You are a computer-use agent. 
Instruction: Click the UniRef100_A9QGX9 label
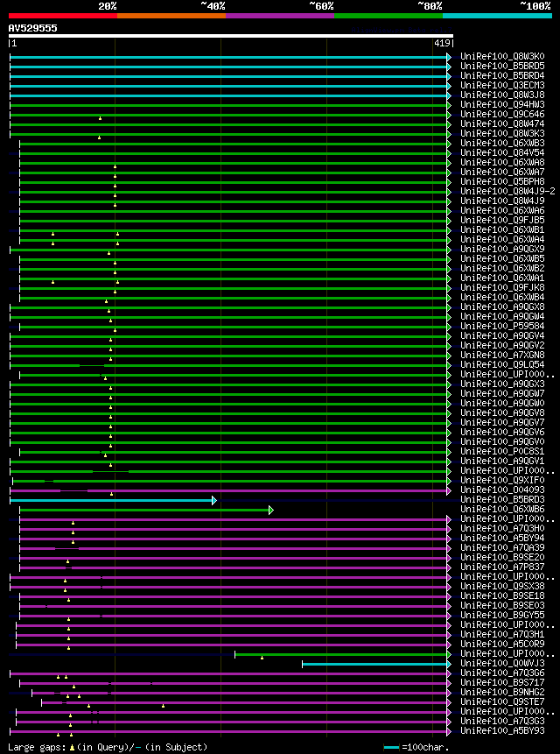(502, 249)
